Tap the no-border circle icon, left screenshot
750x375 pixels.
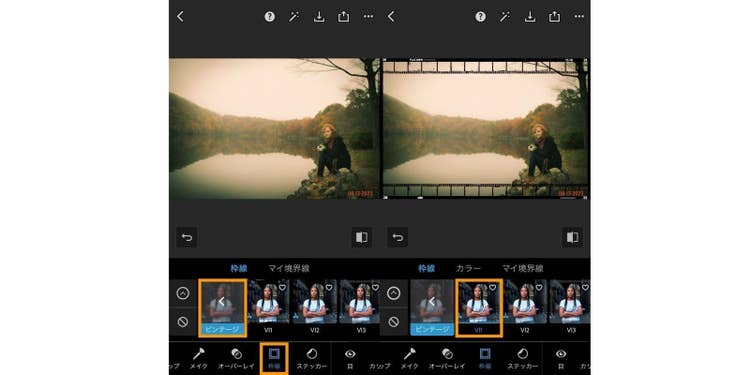(x=183, y=322)
